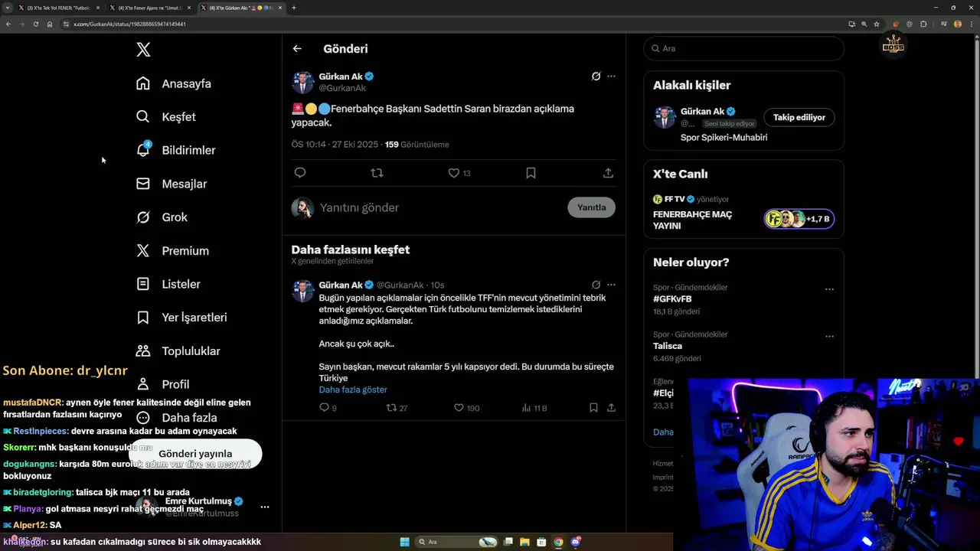The height and width of the screenshot is (551, 980).
Task: Reply icon under main post
Action: tap(300, 173)
